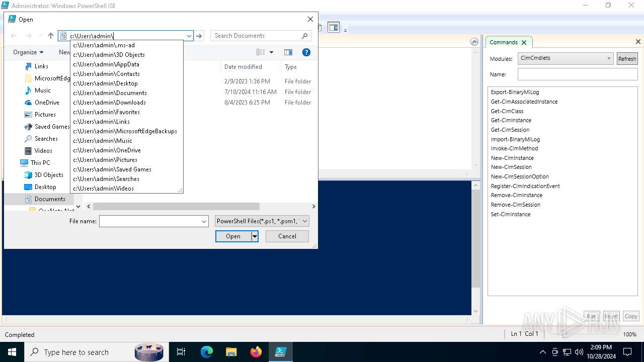Select c:\Users\admin\Videos suggestion

pos(127,189)
